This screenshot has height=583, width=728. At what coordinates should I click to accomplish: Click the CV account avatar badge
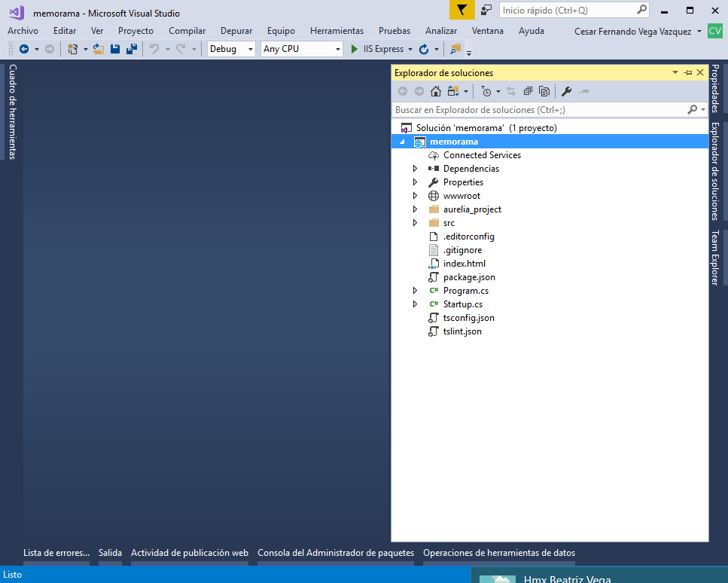pos(715,31)
